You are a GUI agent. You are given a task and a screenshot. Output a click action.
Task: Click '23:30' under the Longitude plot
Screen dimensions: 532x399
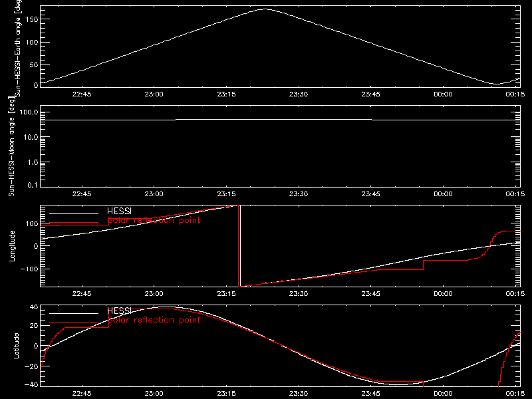pyautogui.click(x=299, y=294)
